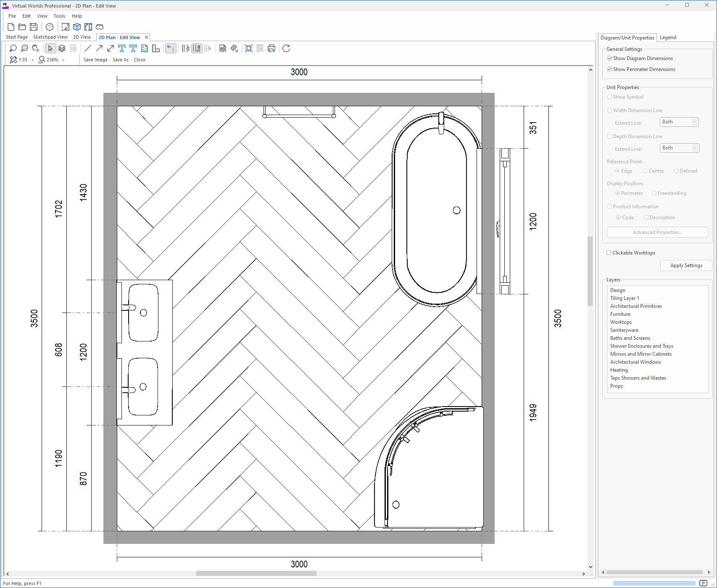Select the Props layer

617,386
